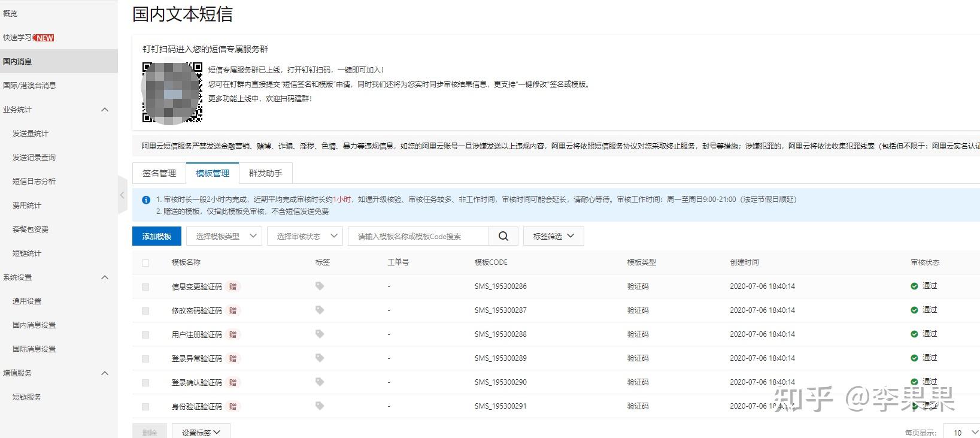Check the 修改密码验证码 row checkbox

point(145,311)
